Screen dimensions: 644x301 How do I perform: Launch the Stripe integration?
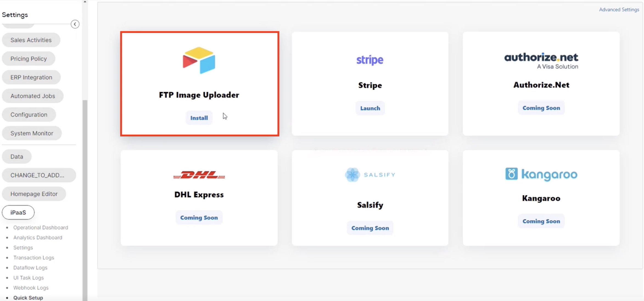click(370, 108)
